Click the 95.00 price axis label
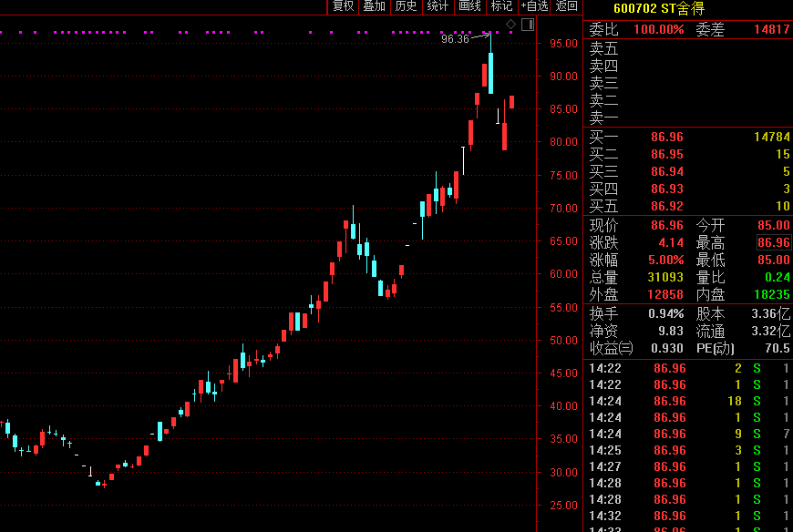The width and height of the screenshot is (793, 532). click(562, 43)
